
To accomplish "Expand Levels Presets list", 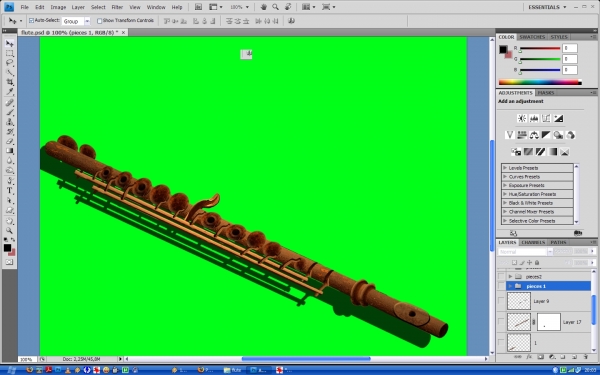I will 505,168.
